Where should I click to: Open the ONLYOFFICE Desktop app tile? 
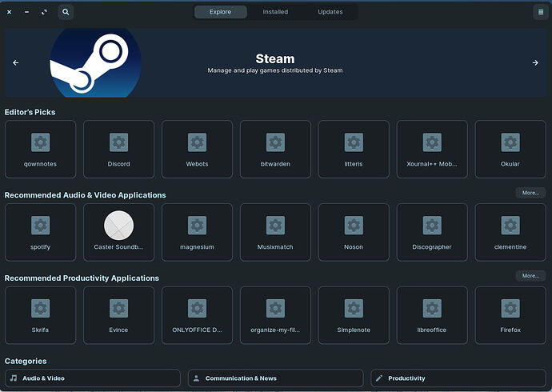coord(197,315)
